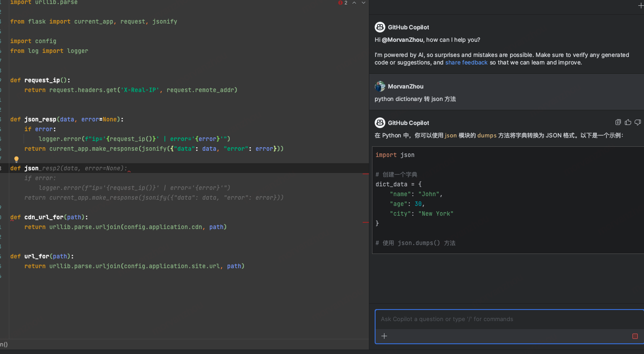Open the share feedback link
This screenshot has width=644, height=354.
click(x=466, y=63)
